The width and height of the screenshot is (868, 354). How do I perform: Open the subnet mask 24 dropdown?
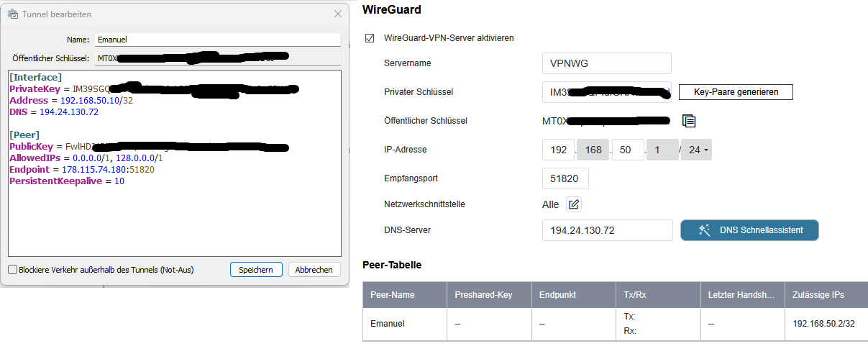point(696,150)
